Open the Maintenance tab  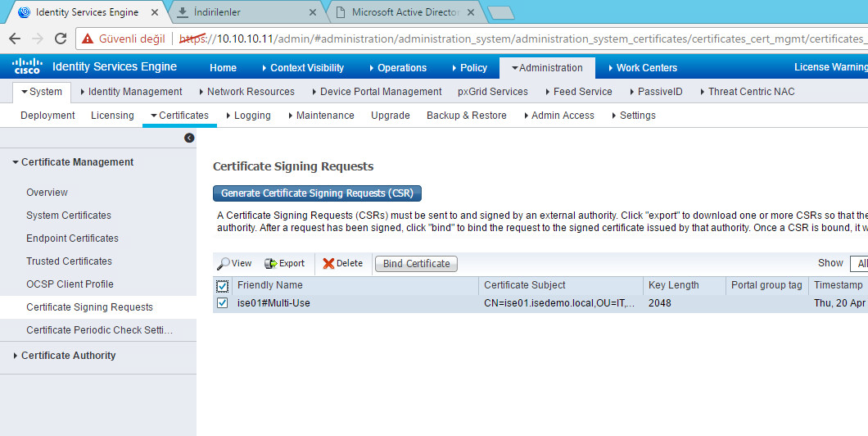(x=322, y=116)
